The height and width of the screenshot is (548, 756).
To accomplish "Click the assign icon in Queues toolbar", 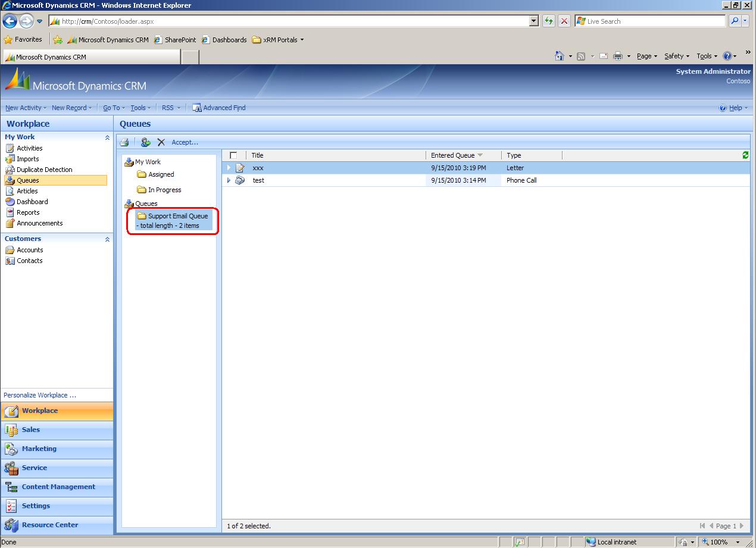I will point(145,142).
